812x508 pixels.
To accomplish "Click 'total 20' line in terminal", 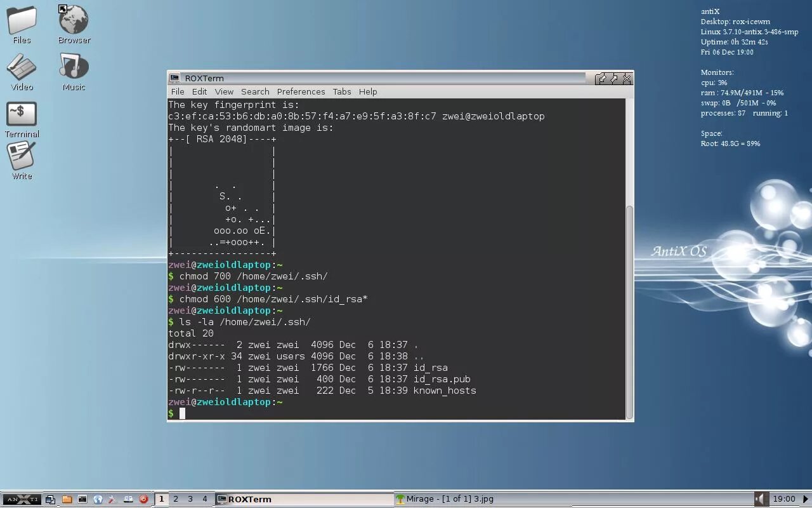I will click(x=191, y=333).
